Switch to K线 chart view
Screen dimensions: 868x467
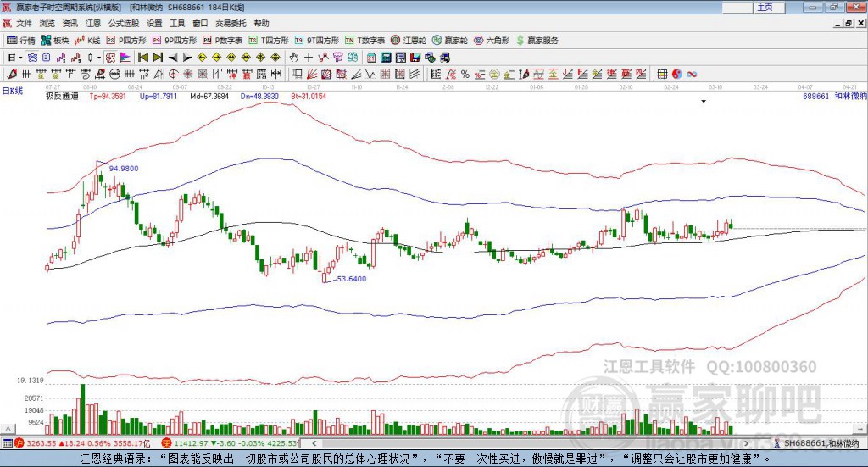click(87, 41)
